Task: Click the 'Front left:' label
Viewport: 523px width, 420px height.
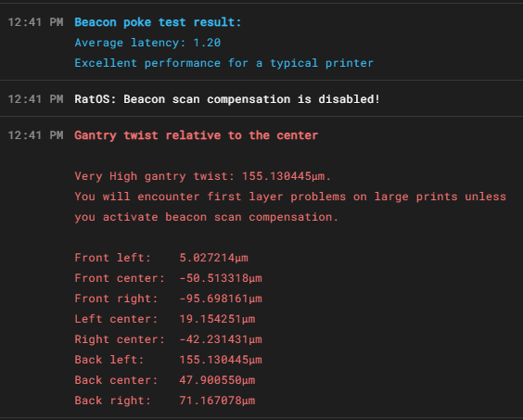Action: tap(113, 258)
